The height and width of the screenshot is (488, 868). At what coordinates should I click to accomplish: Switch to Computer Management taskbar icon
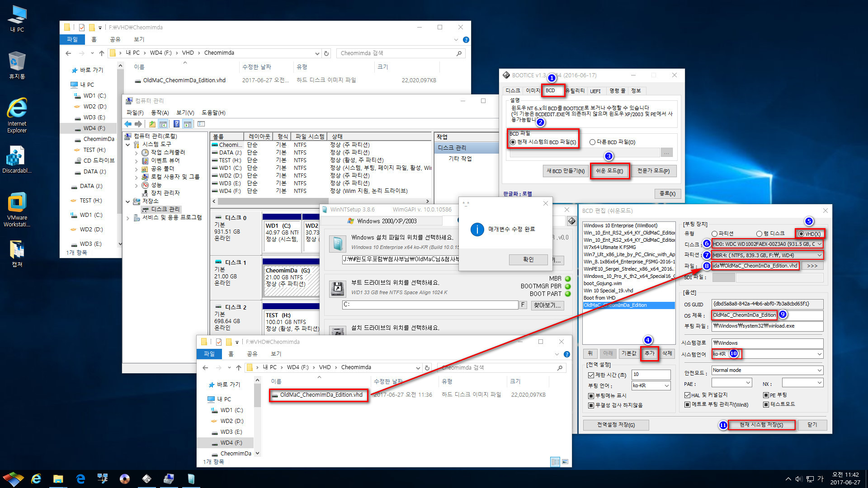point(169,479)
